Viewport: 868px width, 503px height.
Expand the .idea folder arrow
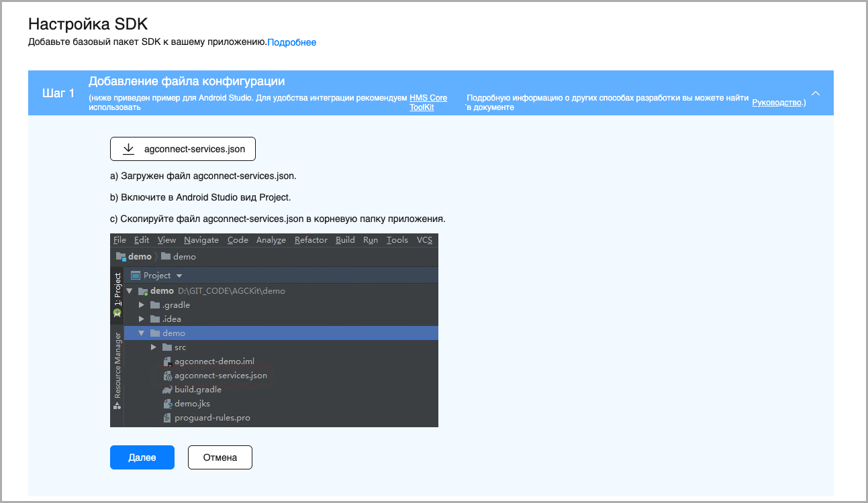pyautogui.click(x=142, y=319)
